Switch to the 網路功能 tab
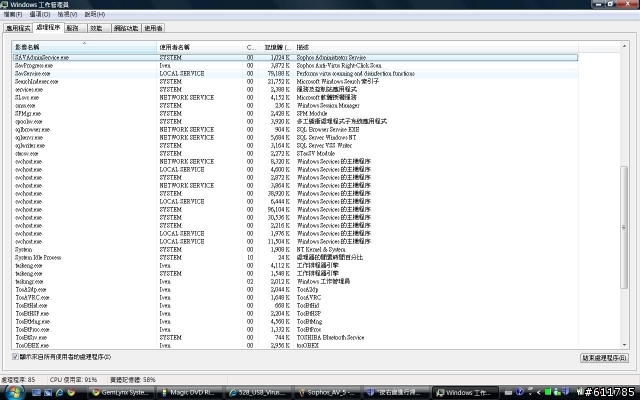 point(126,28)
